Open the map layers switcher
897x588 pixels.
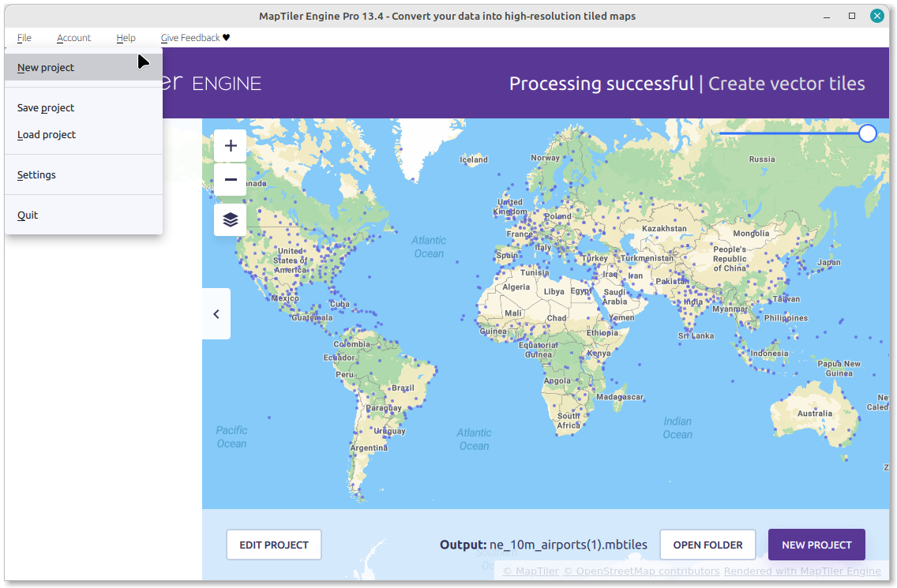tap(231, 219)
